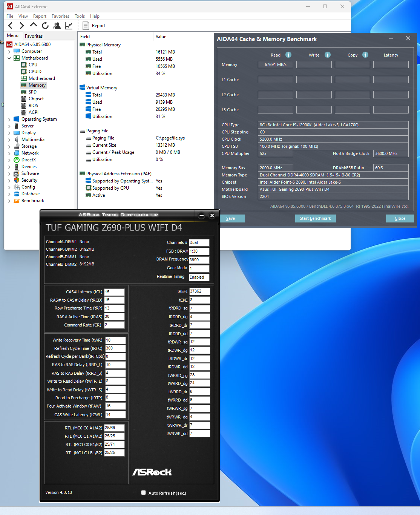The height and width of the screenshot is (515, 420).
Task: Click the CAS# Latency (tCL) field
Action: coord(114,292)
